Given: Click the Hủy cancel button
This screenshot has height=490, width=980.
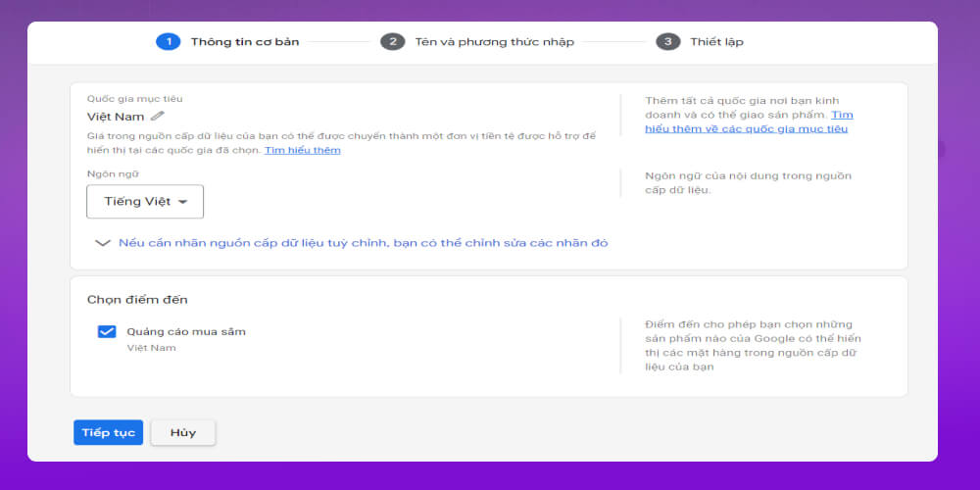Looking at the screenshot, I should [183, 433].
